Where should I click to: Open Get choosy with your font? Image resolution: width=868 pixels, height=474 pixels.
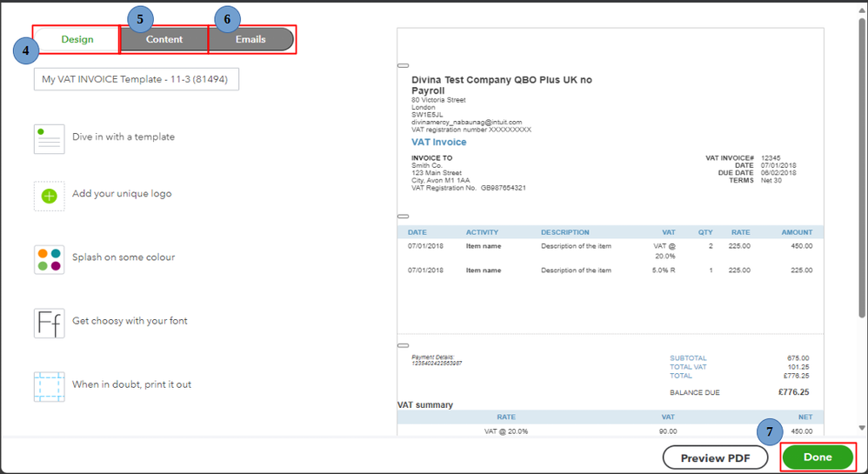click(130, 321)
